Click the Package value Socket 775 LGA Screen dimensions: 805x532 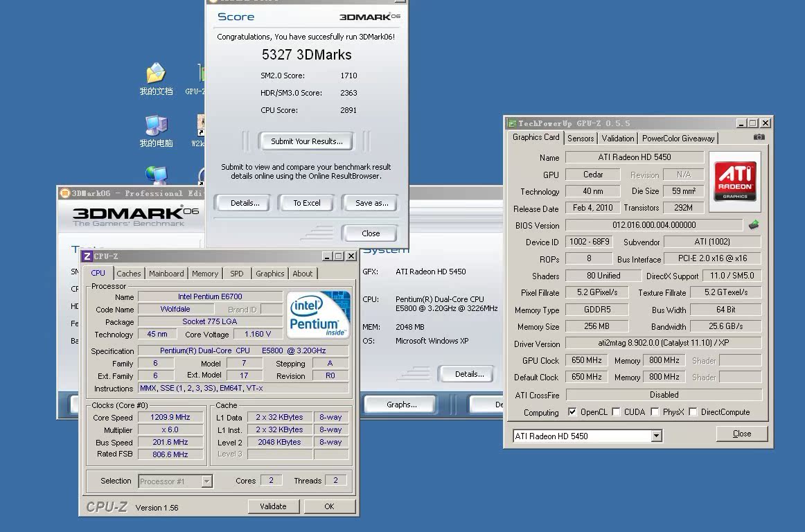[x=210, y=321]
